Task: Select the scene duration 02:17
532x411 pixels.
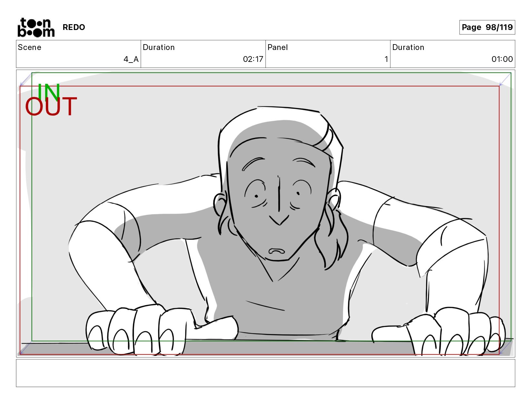Action: pyautogui.click(x=253, y=59)
